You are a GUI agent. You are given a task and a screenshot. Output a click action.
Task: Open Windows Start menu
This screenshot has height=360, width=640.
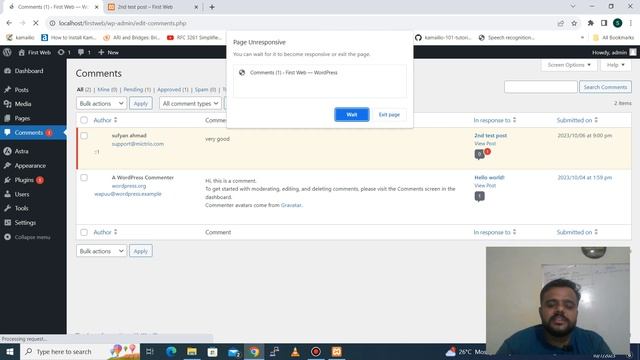tap(9, 351)
